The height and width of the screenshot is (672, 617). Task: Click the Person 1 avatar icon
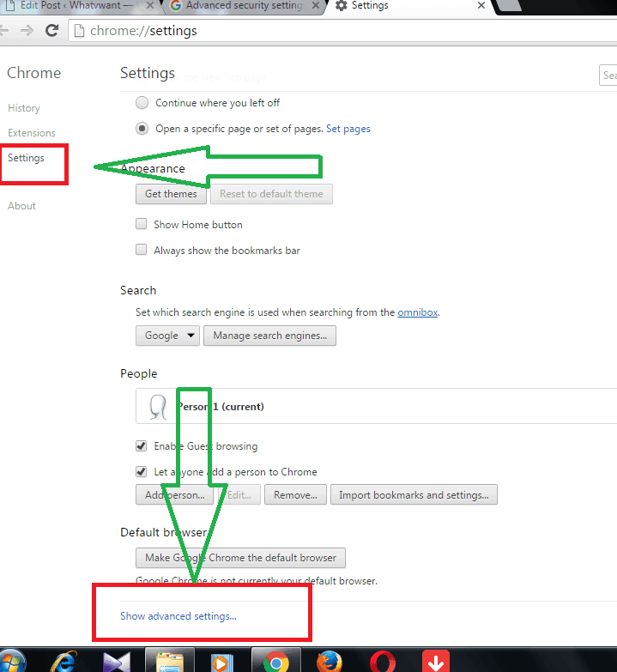158,406
